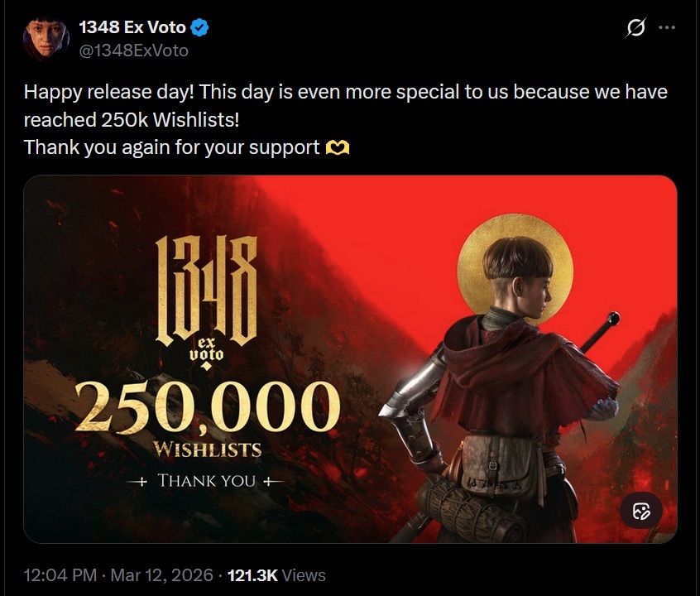Open Grok explain-this-post icon
700x596 pixels.
pos(635,28)
